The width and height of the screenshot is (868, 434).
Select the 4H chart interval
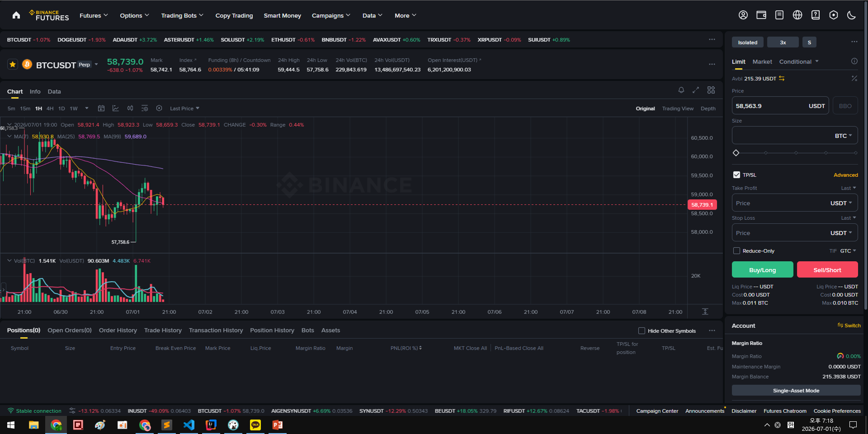tap(50, 109)
